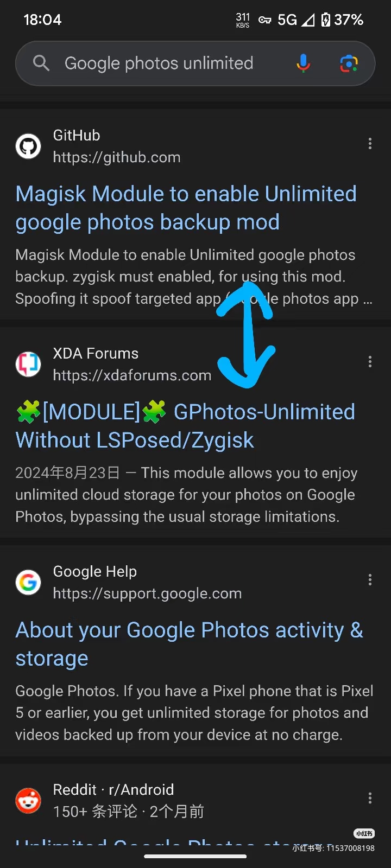Select the GitHub favicon

[28, 146]
